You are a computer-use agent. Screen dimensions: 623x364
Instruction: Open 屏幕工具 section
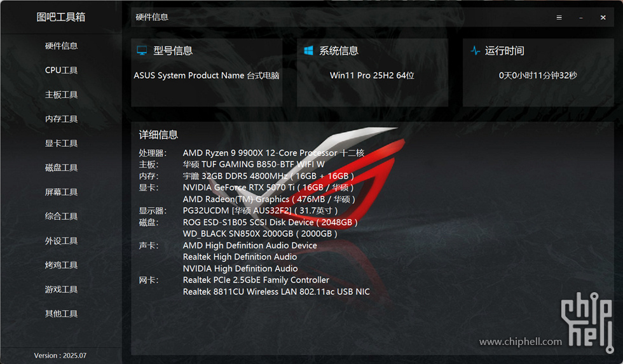[x=61, y=192]
